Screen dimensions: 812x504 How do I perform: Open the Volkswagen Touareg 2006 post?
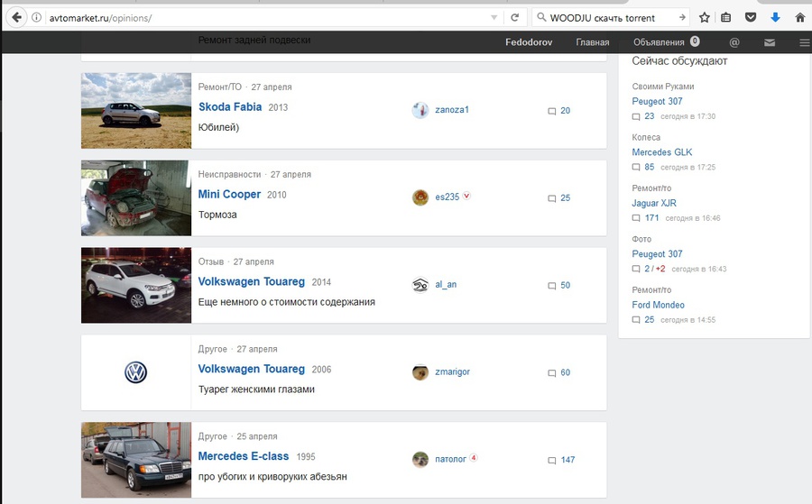click(251, 369)
